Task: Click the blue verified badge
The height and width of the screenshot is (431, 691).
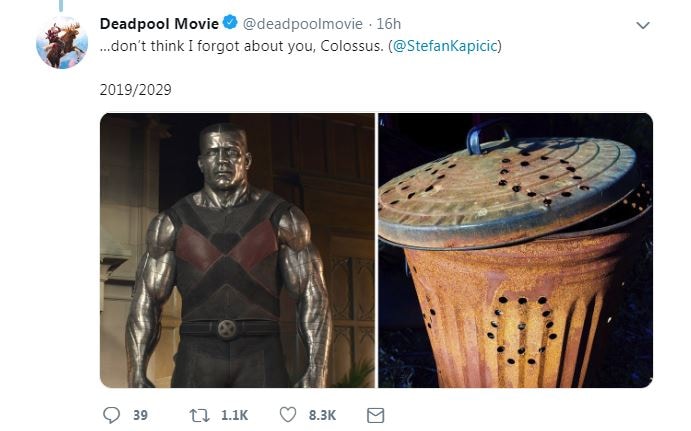Action: tap(230, 22)
